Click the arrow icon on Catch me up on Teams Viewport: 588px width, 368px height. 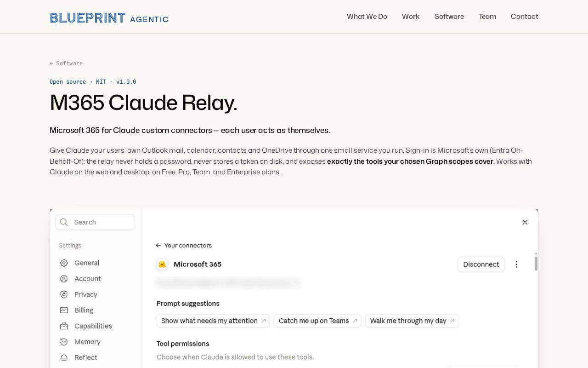point(355,321)
